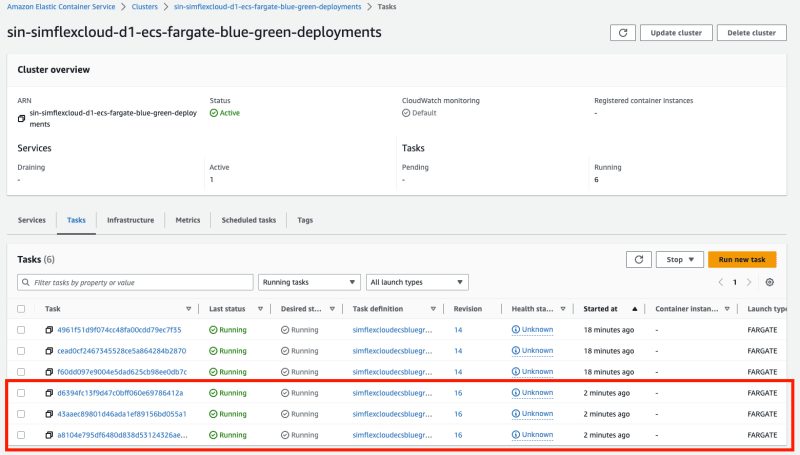Screen dimensions: 800x455
Task: Go to previous page arrow
Action: click(x=721, y=282)
